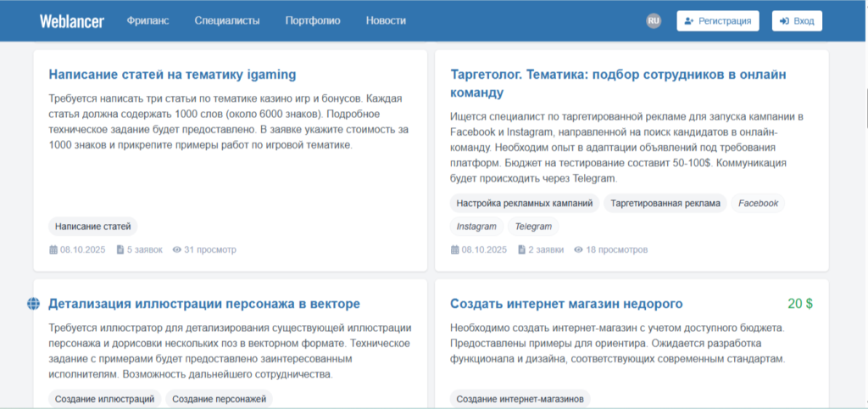The image size is (868, 409).
Task: Click calendar icon on igaming job card
Action: click(x=53, y=250)
